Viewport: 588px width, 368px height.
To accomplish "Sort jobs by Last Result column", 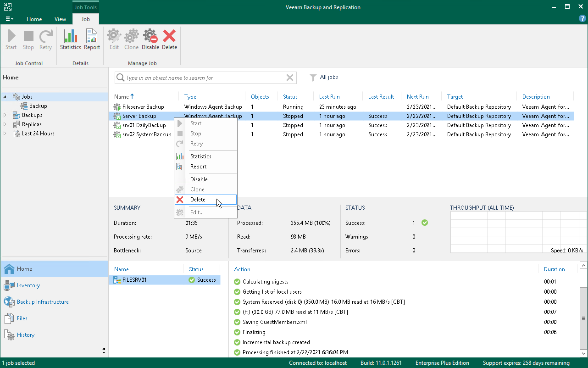I will [381, 97].
